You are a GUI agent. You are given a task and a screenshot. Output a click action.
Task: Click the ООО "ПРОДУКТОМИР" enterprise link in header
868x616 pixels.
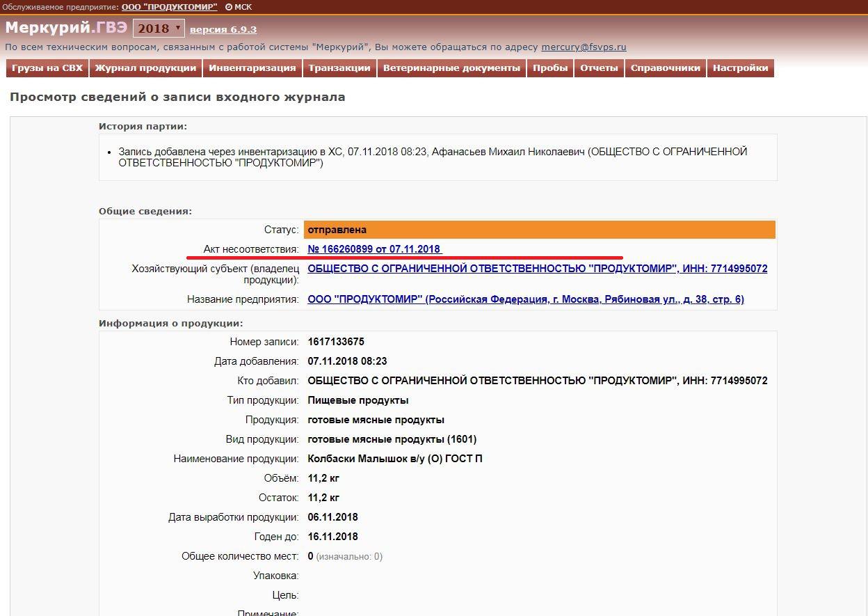click(x=169, y=6)
